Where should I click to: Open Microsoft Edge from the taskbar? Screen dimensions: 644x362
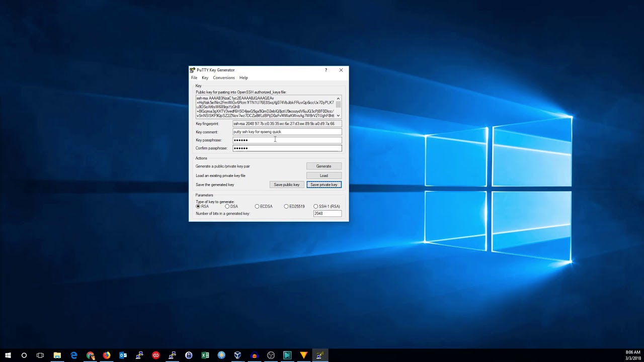coord(74,355)
